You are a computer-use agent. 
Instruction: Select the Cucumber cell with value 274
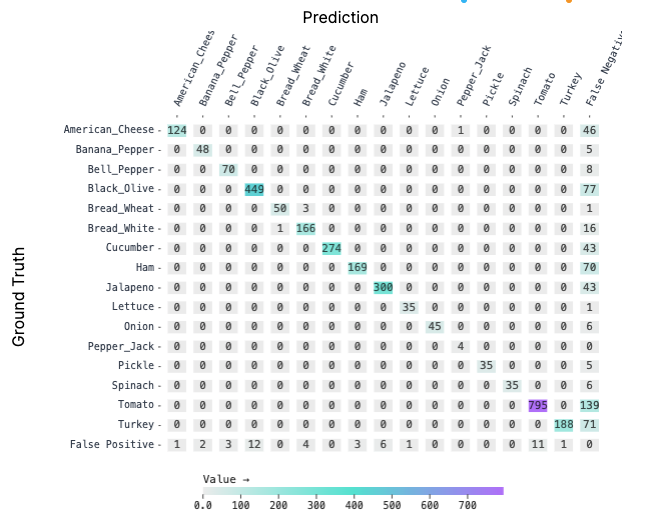tap(331, 248)
